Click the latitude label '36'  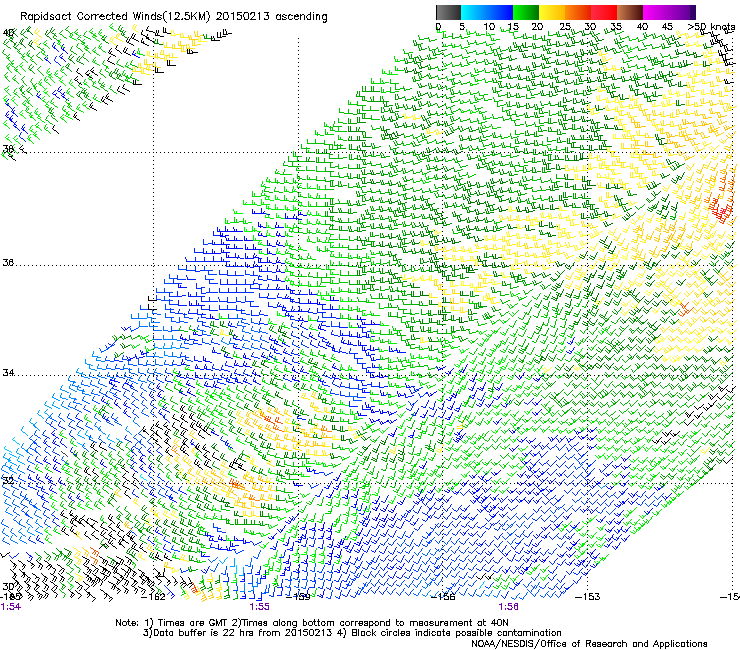coord(8,262)
